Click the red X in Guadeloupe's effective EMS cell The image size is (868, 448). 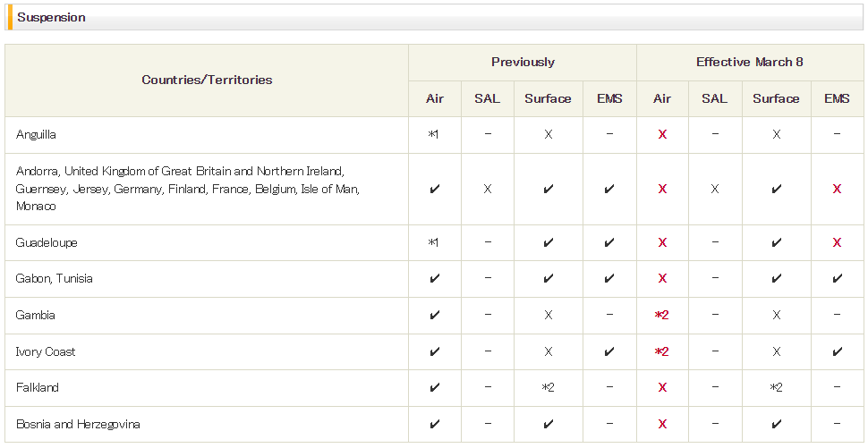[837, 243]
